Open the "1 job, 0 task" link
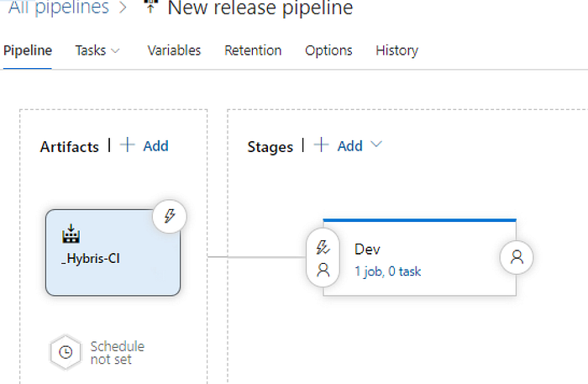Screen dimensions: 588x384 click(388, 271)
